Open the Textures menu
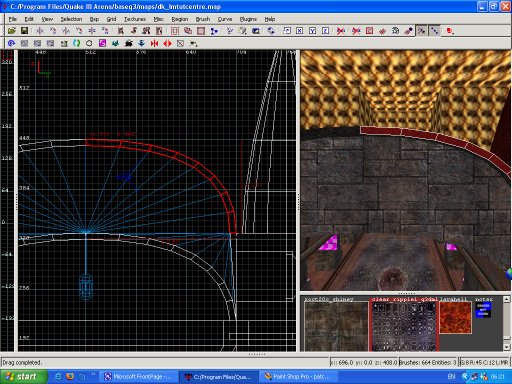The height and width of the screenshot is (384, 512). click(x=135, y=19)
